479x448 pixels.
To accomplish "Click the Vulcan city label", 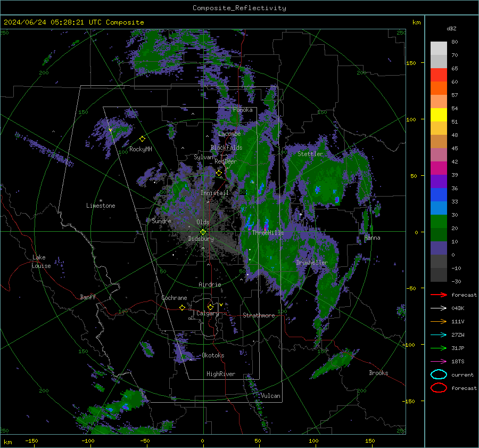I will click(x=270, y=396).
